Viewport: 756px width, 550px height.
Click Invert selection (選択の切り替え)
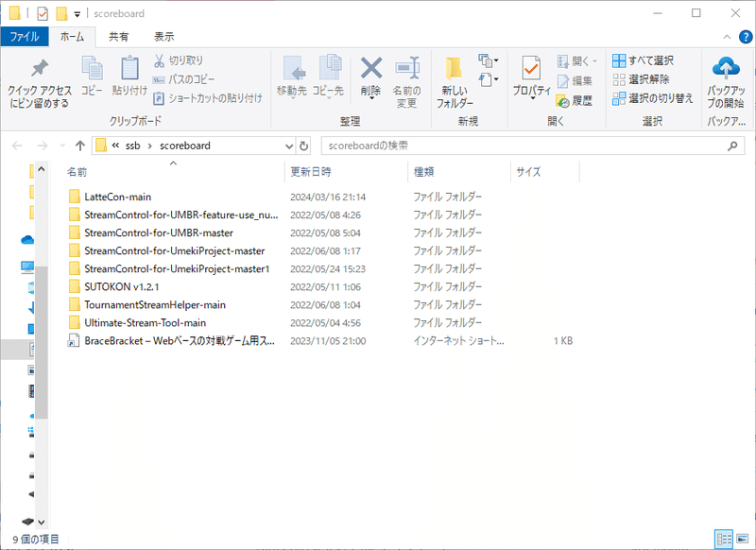click(x=652, y=98)
